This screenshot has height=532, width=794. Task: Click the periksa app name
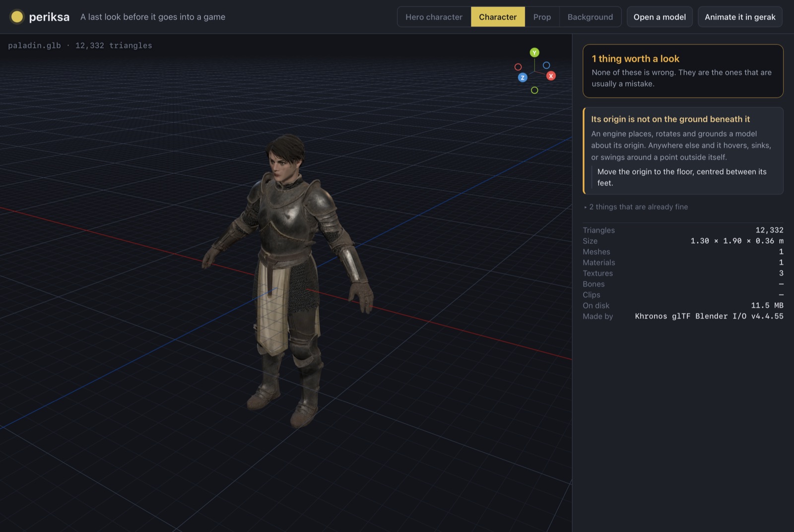[x=49, y=17]
